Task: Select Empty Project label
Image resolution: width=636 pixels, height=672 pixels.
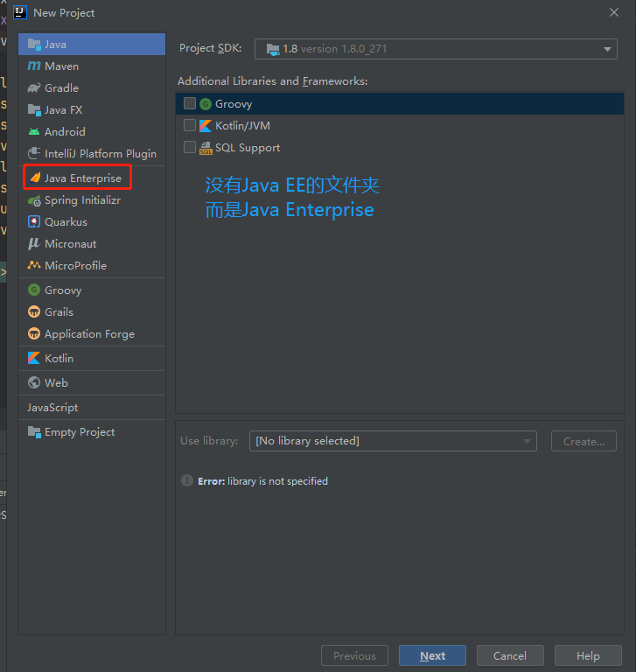Action: [80, 432]
